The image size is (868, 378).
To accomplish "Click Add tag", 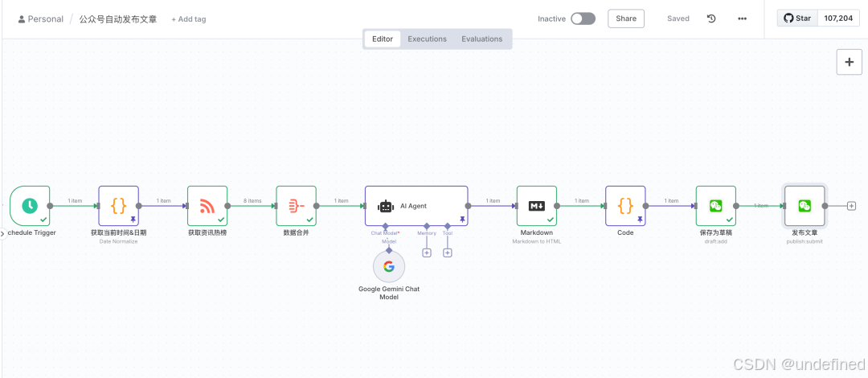I will pyautogui.click(x=189, y=18).
